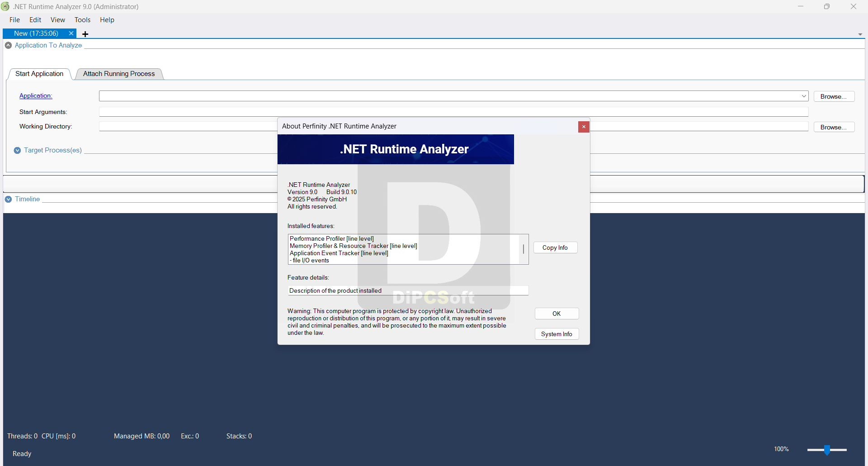Click the 100% zoom value
The width and height of the screenshot is (868, 466).
pyautogui.click(x=781, y=449)
